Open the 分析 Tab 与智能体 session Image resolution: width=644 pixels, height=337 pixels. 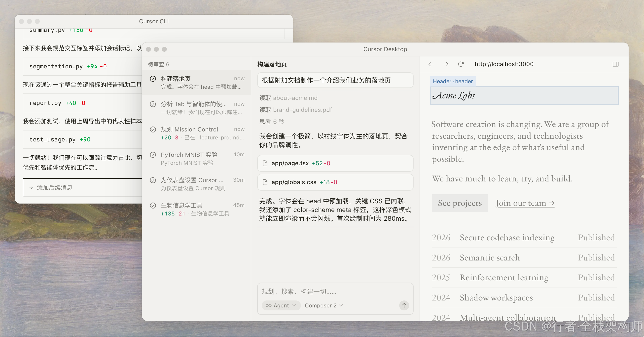coord(196,108)
